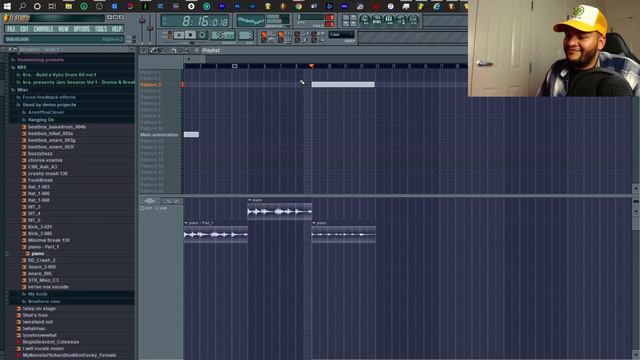640x360 pixels.
Task: Click the transport Play button
Action: pos(179,35)
